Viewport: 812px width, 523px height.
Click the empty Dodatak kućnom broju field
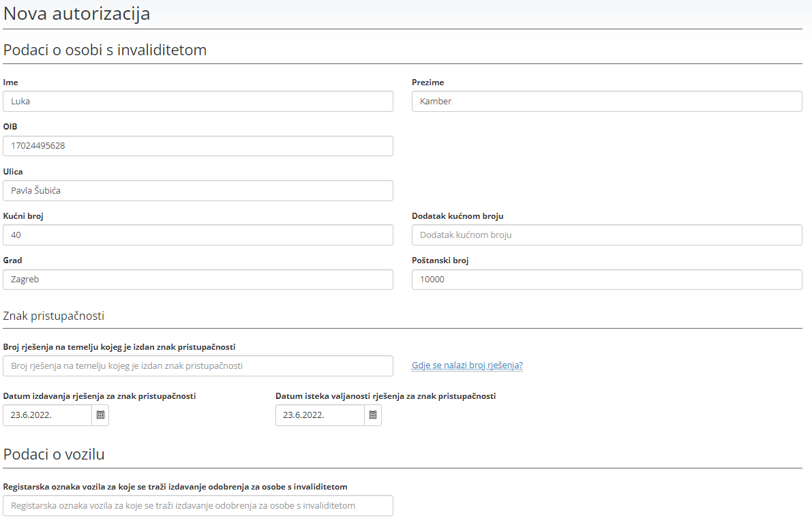click(607, 235)
